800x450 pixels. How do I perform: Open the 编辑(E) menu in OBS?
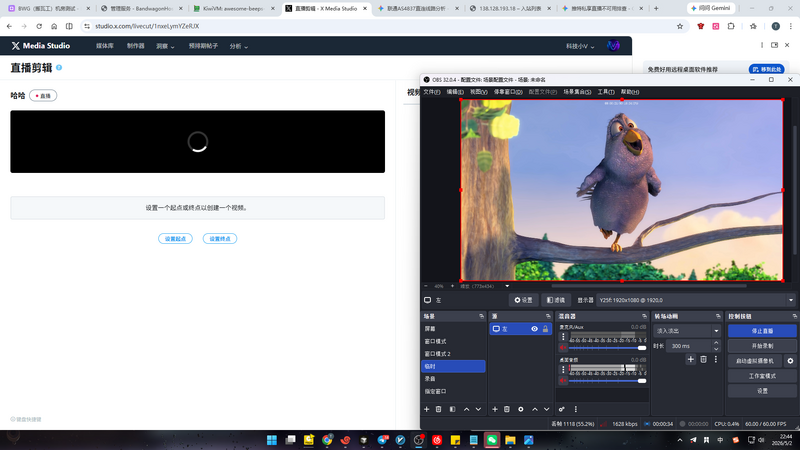pyautogui.click(x=455, y=92)
